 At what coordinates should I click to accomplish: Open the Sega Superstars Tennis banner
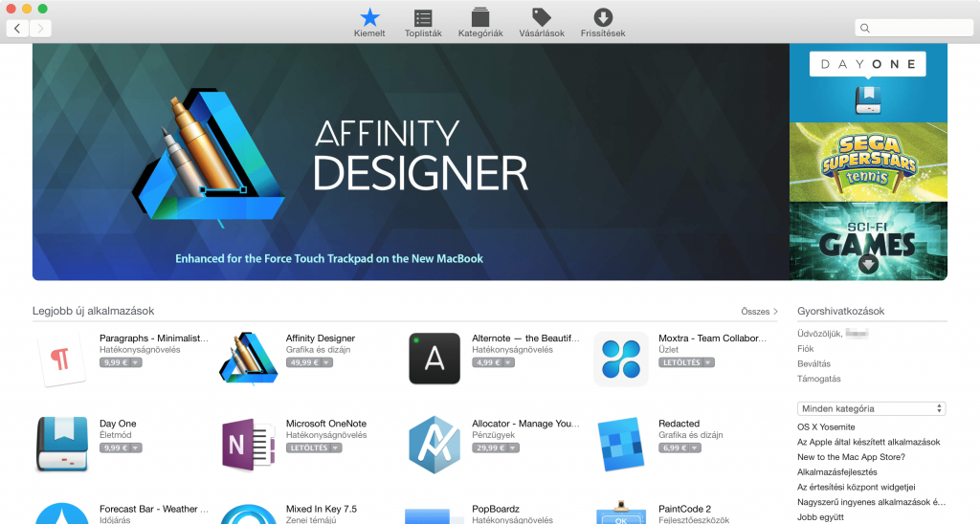(x=868, y=162)
